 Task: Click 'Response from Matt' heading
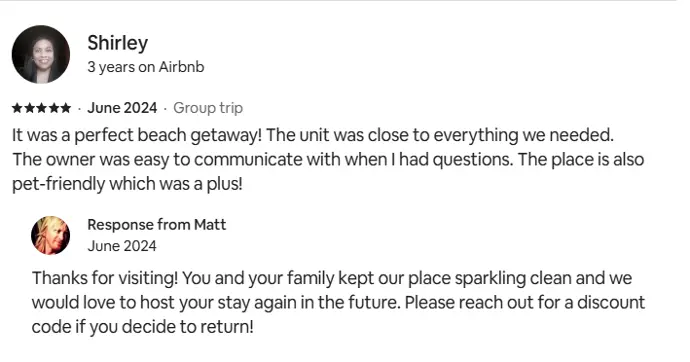pyautogui.click(x=156, y=225)
